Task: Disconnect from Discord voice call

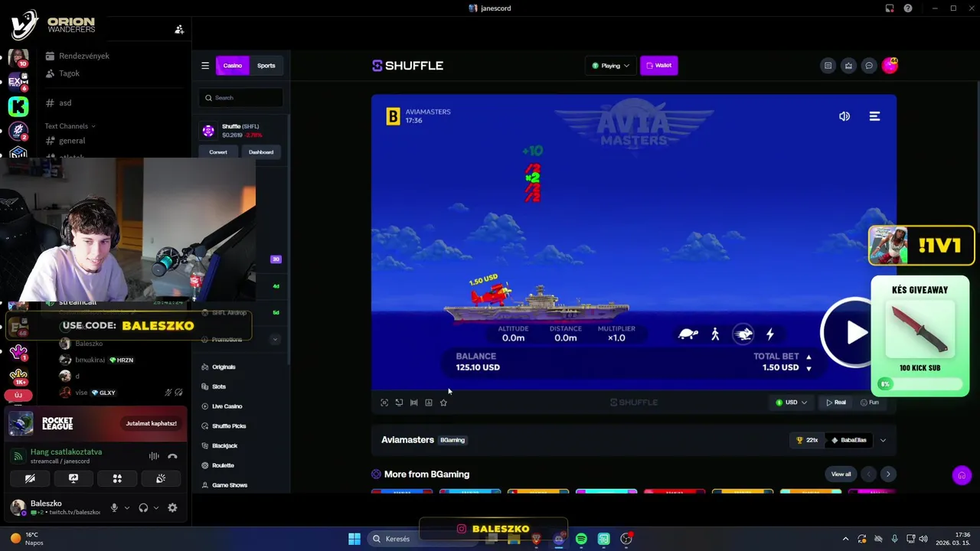Action: click(172, 456)
